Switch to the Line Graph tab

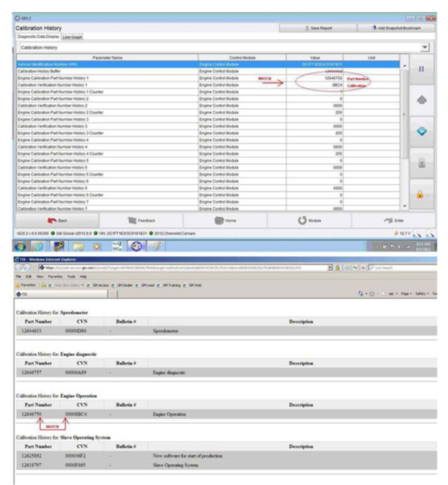click(x=72, y=37)
